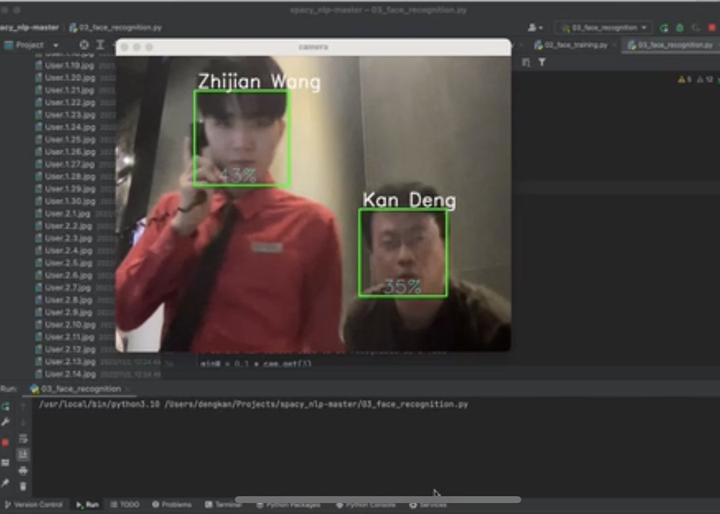Click the warnings indicator in the editor corner
This screenshot has height=514, width=720.
coord(696,79)
